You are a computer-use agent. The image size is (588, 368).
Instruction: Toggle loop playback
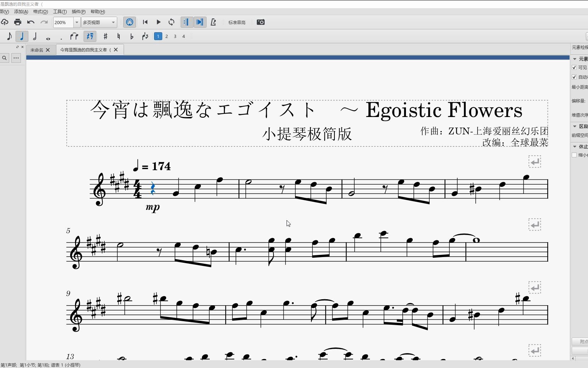pos(171,22)
